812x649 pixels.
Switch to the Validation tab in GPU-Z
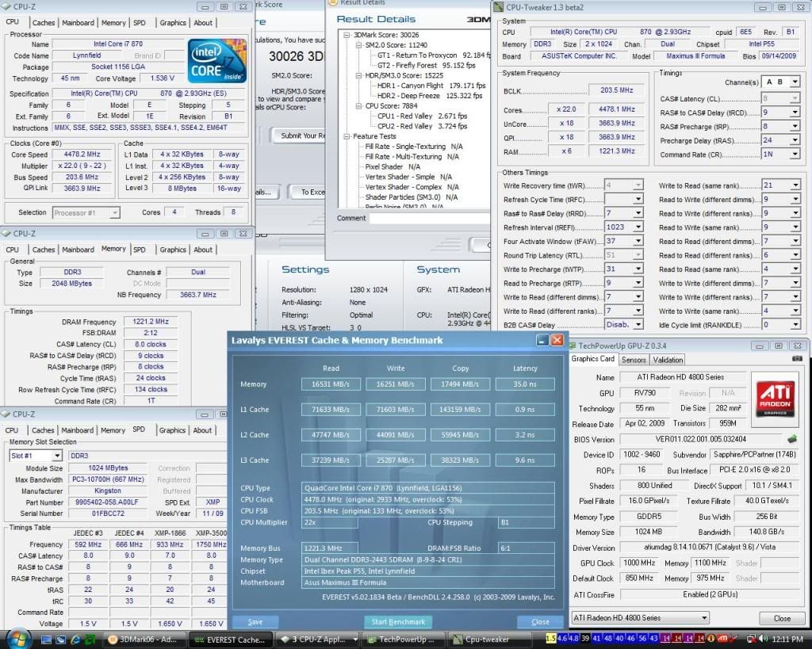coord(668,360)
